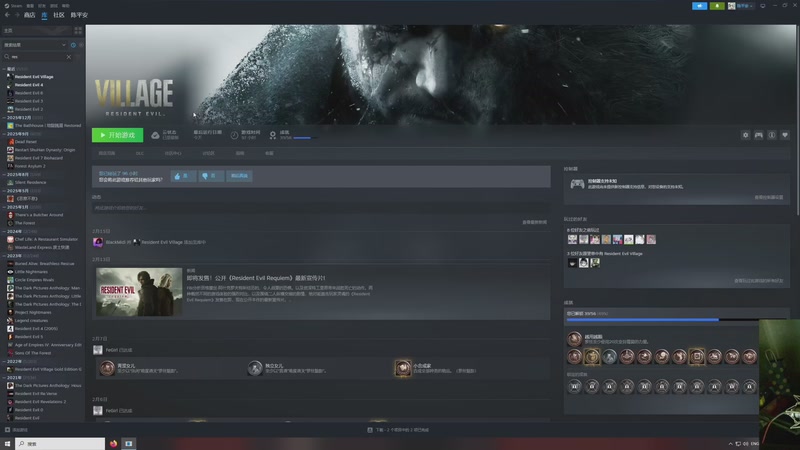This screenshot has width=800, height=450.
Task: Click first unlocked achievement icon in row
Action: [574, 357]
